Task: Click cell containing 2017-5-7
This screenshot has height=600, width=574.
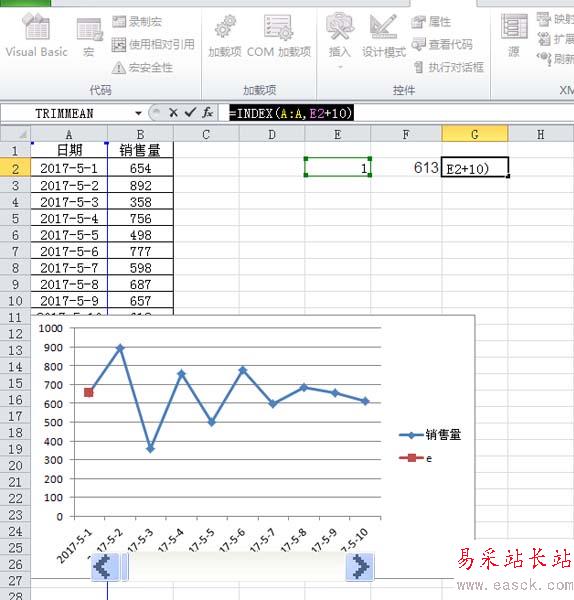Action: point(69,267)
